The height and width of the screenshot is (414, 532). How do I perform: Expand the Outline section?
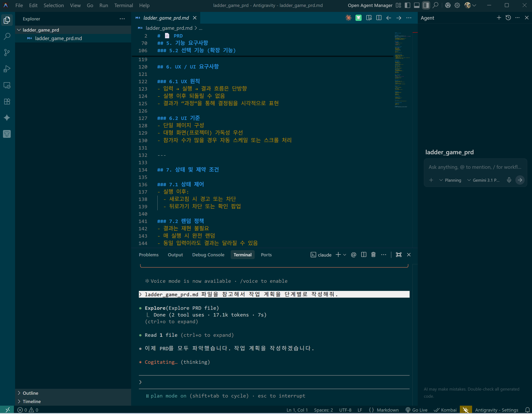(x=30, y=393)
